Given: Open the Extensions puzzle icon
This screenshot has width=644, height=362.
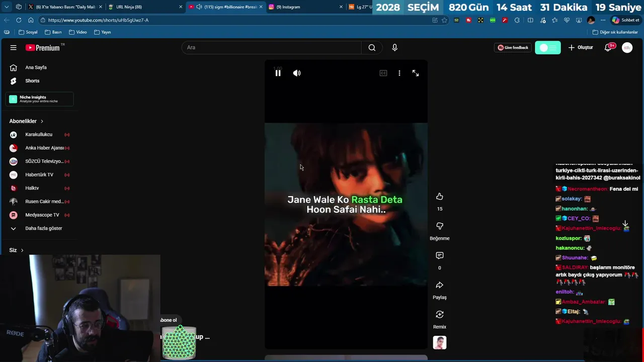Looking at the screenshot, I should point(517,20).
